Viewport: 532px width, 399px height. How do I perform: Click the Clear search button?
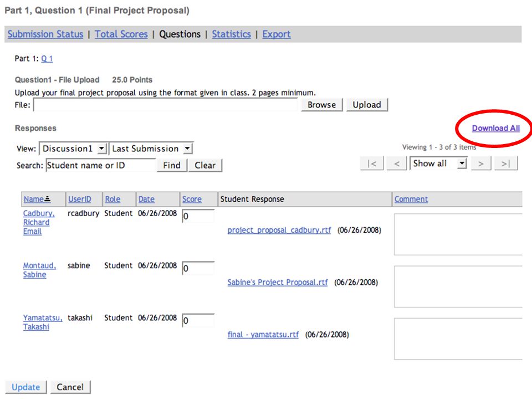205,165
